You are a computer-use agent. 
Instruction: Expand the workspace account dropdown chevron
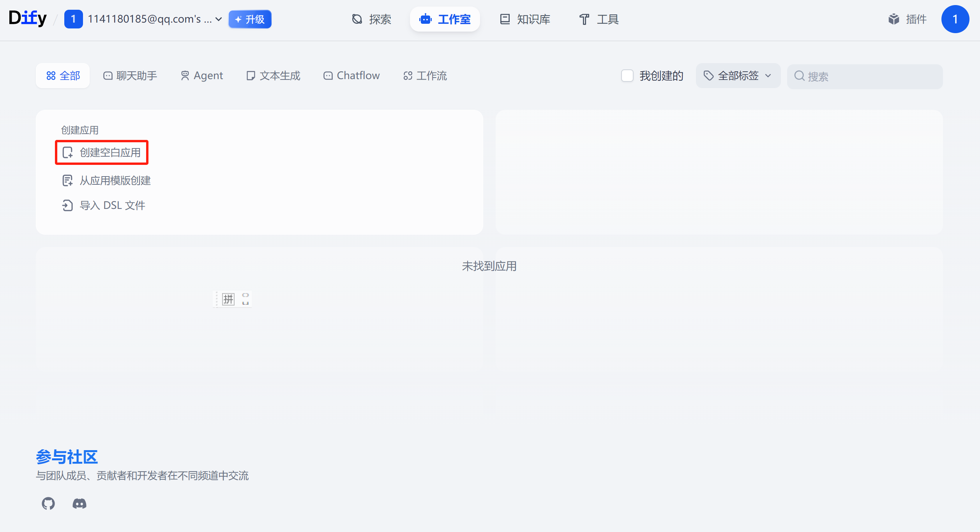coord(219,19)
